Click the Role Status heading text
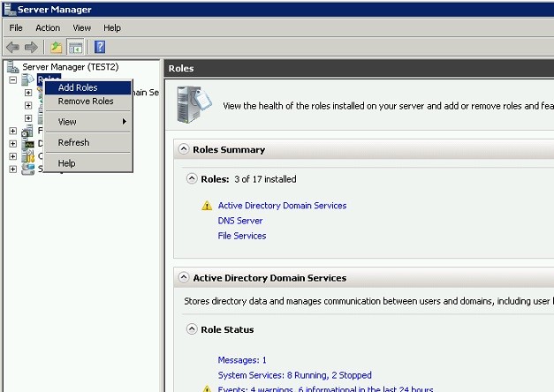Viewport: 554px width, 392px height. [227, 329]
